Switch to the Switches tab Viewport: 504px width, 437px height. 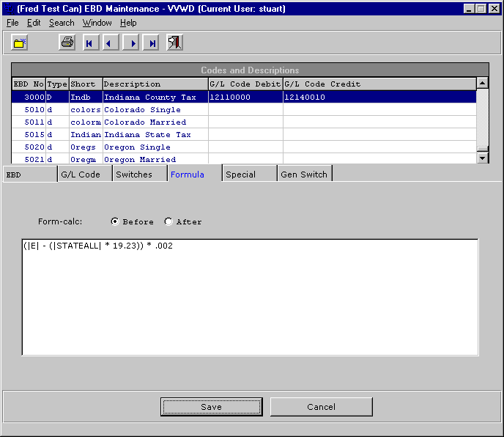[x=134, y=175]
